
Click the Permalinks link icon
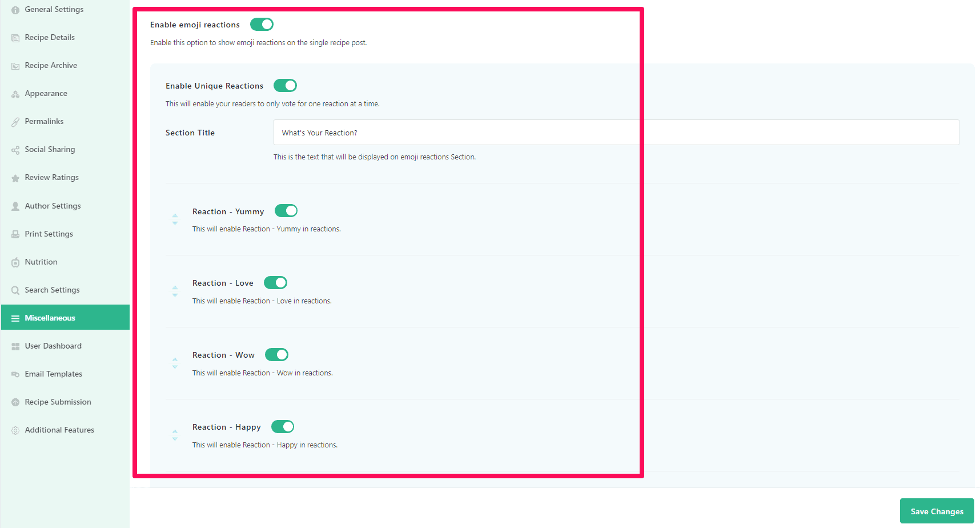coord(15,122)
